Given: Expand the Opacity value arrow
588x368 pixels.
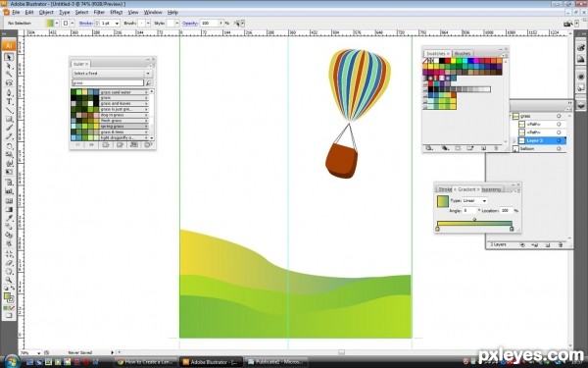Looking at the screenshot, I should [220, 24].
